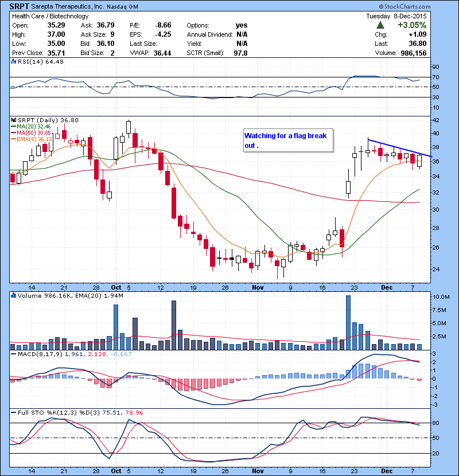The image size is (459, 476).
Task: Click the High value 37.00
Action: click(56, 34)
